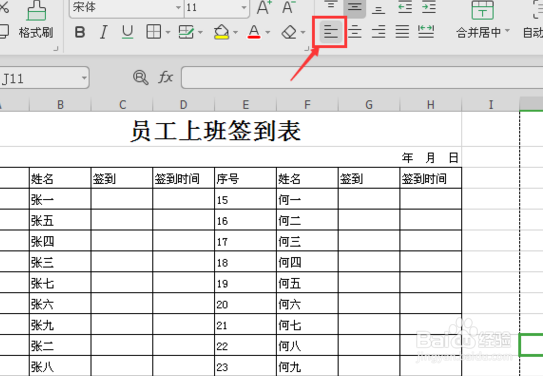Apply the red font color

(x=254, y=32)
